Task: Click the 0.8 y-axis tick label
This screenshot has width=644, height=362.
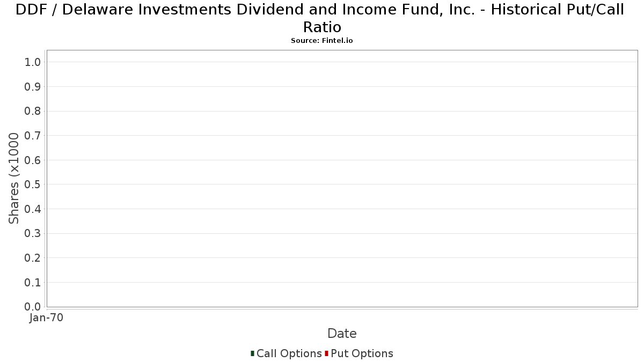Action: point(33,111)
